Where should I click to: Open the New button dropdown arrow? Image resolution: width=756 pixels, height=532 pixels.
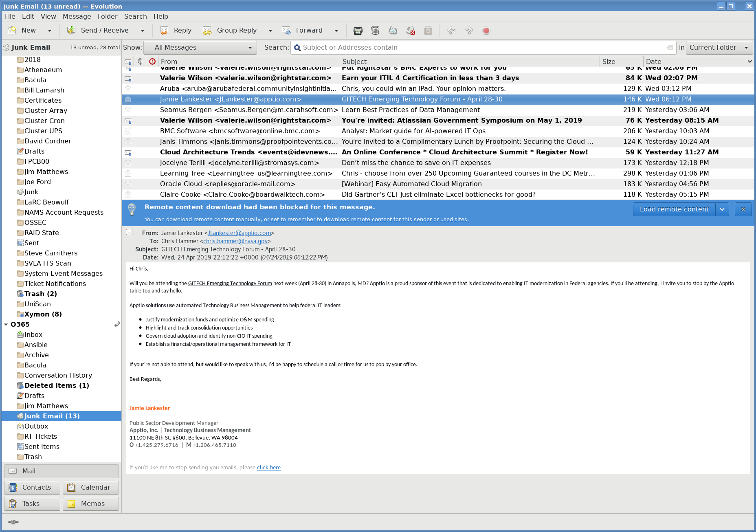(50, 31)
